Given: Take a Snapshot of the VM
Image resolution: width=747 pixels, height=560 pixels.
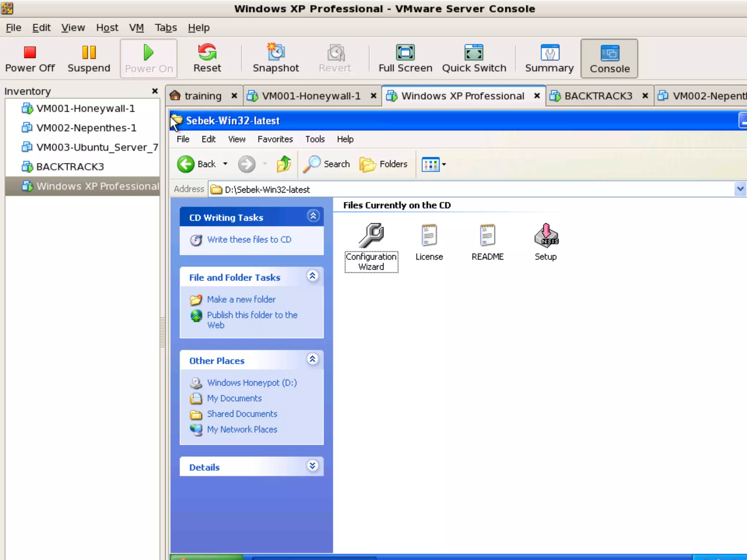Looking at the screenshot, I should pyautogui.click(x=276, y=53).
